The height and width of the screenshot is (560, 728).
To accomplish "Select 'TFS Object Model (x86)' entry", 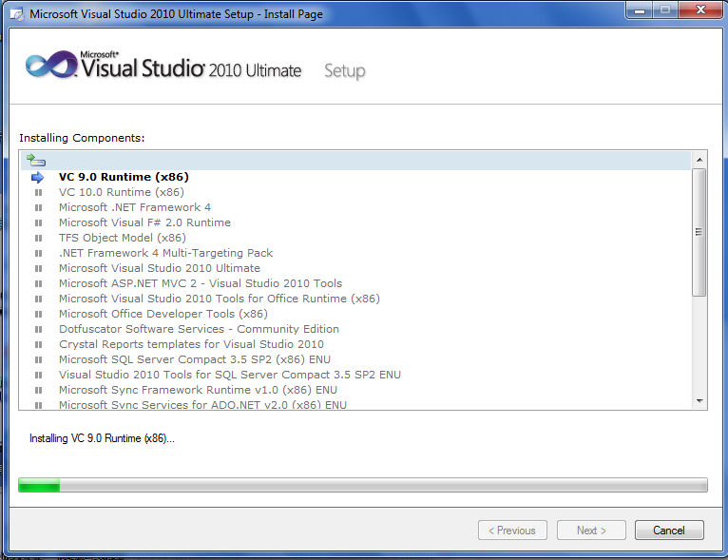I will [x=122, y=238].
